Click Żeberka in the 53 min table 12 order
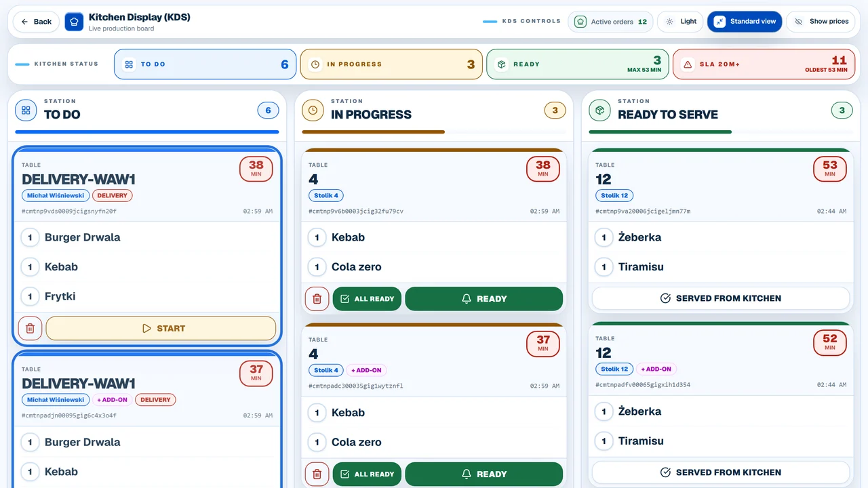 pos(639,237)
